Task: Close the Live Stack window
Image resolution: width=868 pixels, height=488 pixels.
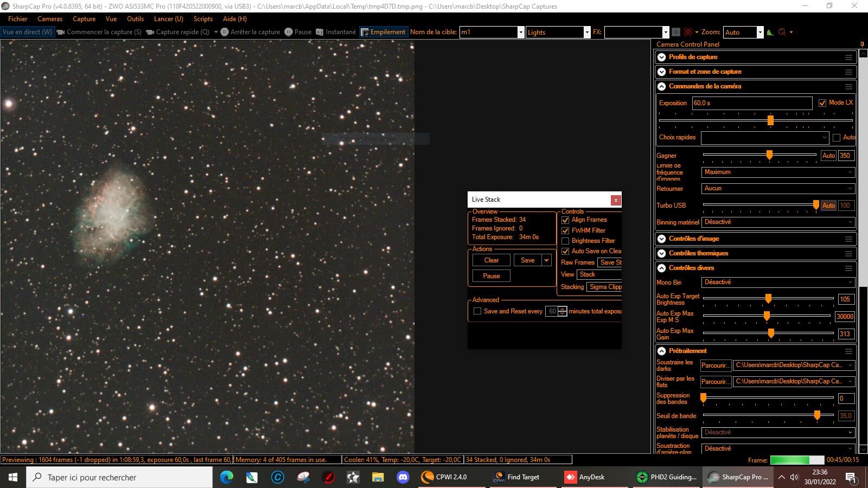Action: click(x=616, y=200)
